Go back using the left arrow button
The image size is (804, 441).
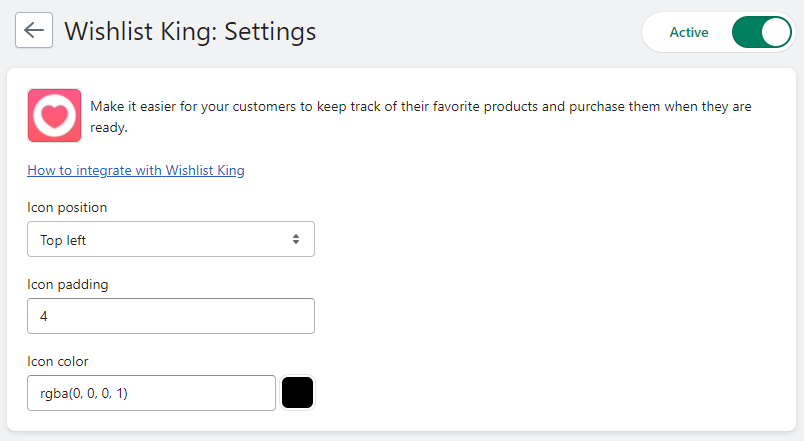[34, 30]
